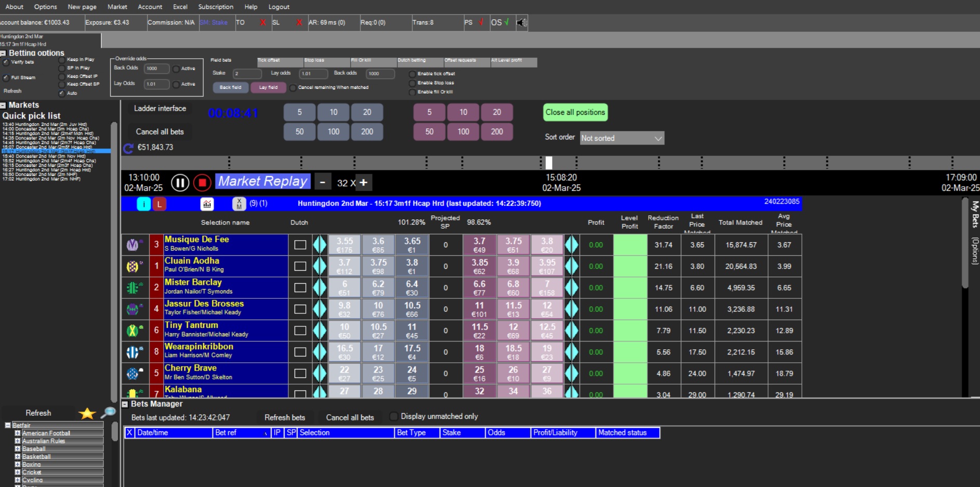Click the Lay field button
Screen dimensions: 980x487
(269, 87)
